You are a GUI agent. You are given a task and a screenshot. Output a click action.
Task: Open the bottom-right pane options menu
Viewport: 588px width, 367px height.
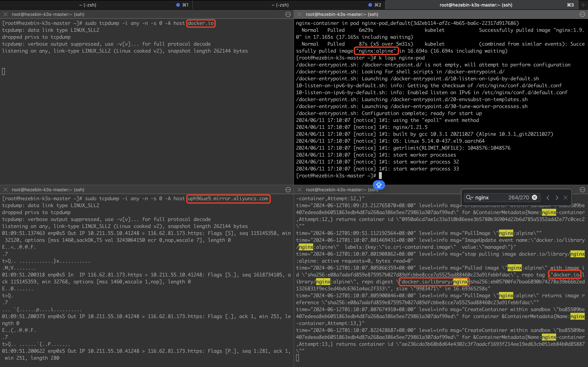click(582, 190)
